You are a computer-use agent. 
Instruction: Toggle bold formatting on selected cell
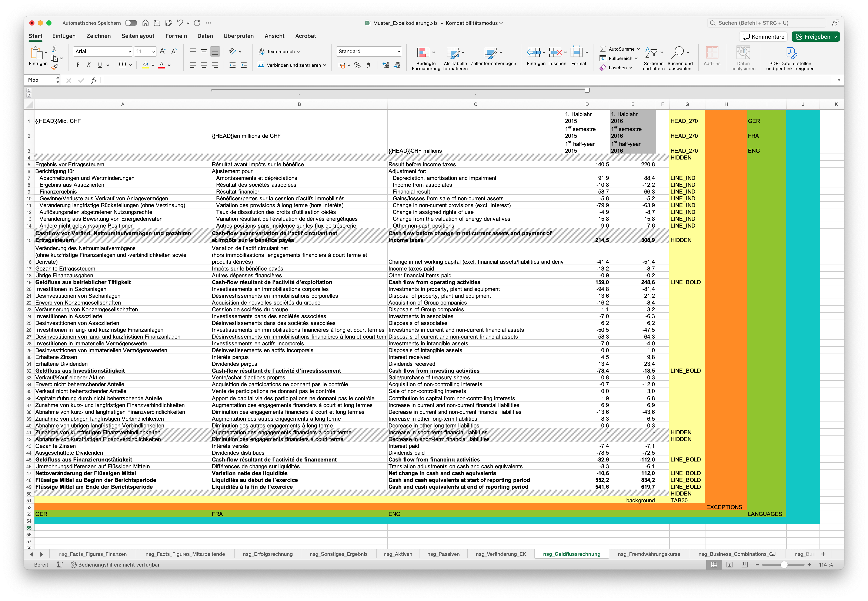(78, 65)
